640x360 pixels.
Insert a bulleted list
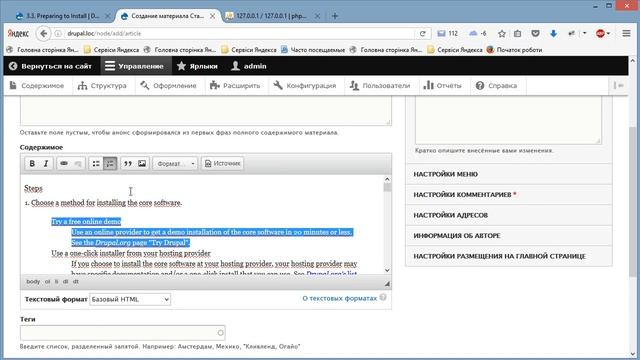(x=96, y=164)
